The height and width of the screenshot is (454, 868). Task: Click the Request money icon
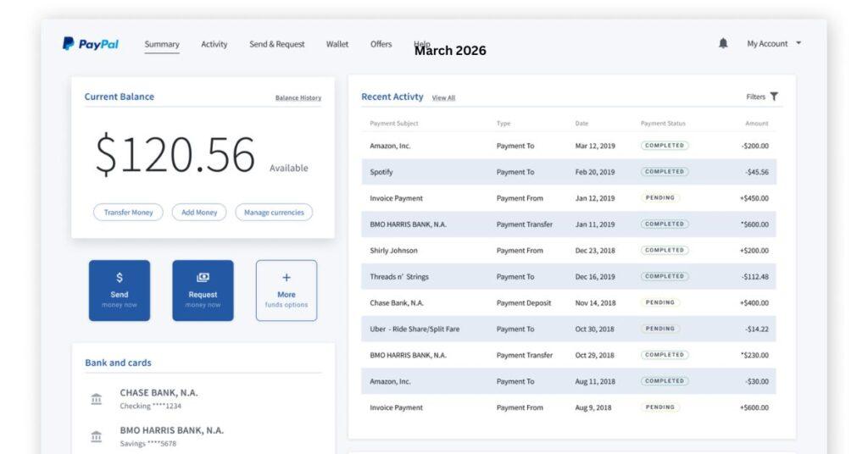[x=203, y=277]
